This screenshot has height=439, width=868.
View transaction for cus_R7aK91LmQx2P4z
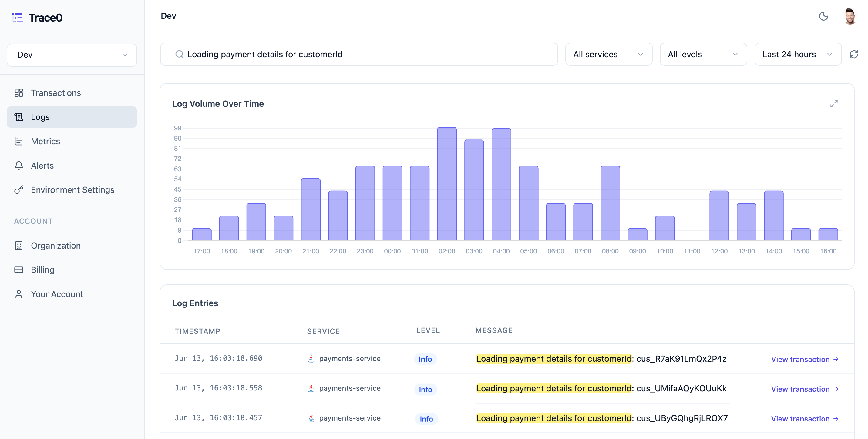tap(805, 359)
